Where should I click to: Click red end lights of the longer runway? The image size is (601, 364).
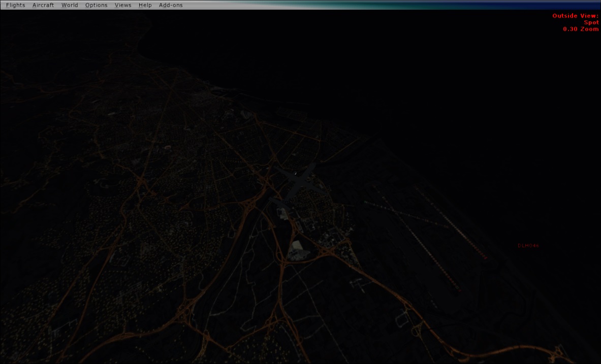point(459,291)
